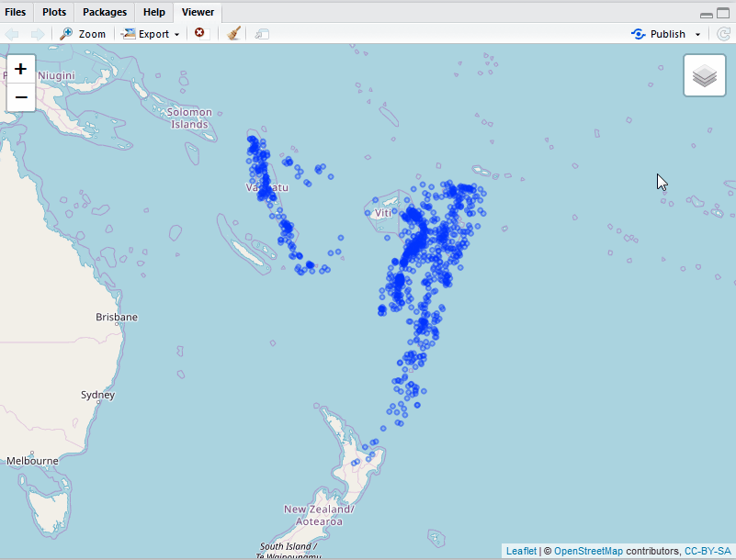736x560 pixels.
Task: Switch to the Packages tab
Action: pos(104,12)
